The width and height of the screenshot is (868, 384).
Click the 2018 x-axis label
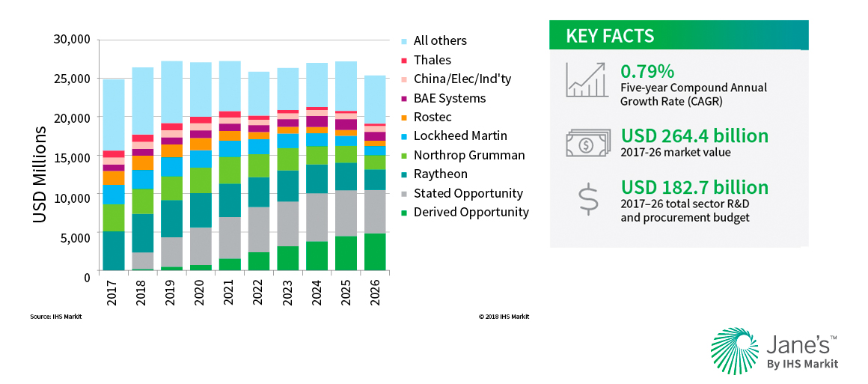141,294
